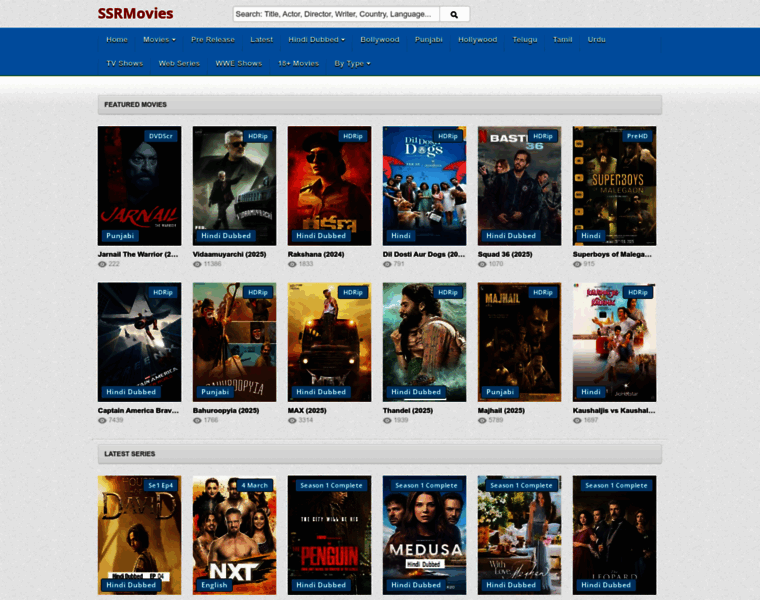Viewport: 760px width, 600px height.
Task: Open Dil Dosti Aur Dogs poster
Action: 425,186
